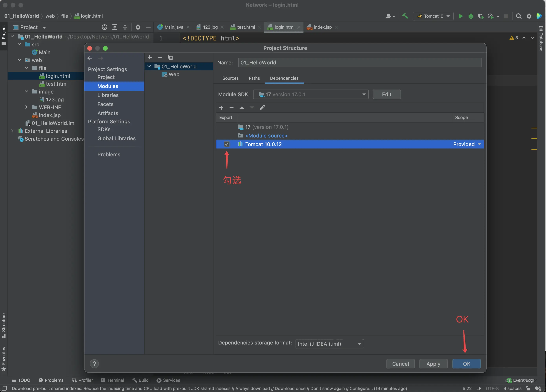546x392 pixels.
Task: Close the Main.java editor tab
Action: click(x=188, y=27)
